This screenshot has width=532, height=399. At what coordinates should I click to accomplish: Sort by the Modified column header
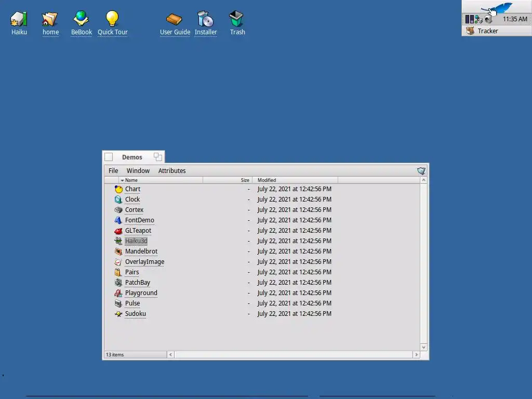coord(295,180)
